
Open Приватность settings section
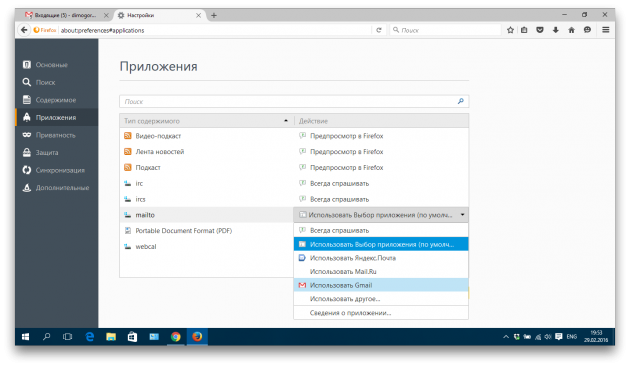click(x=56, y=135)
